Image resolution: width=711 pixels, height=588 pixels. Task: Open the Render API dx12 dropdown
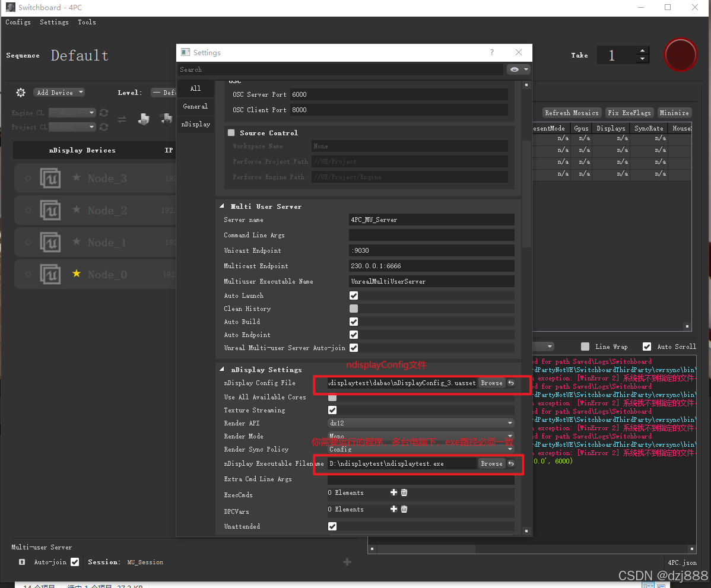pos(420,423)
